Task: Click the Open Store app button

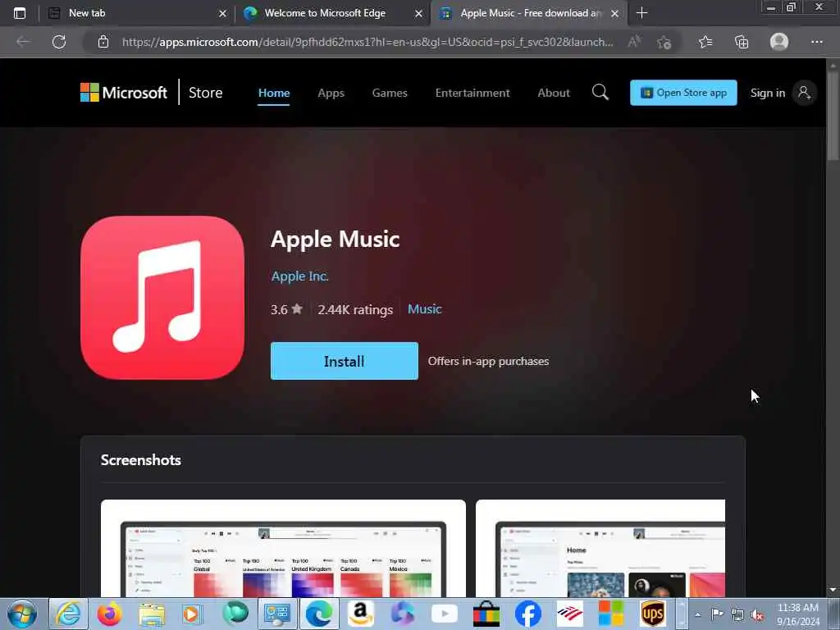Action: [x=683, y=93]
